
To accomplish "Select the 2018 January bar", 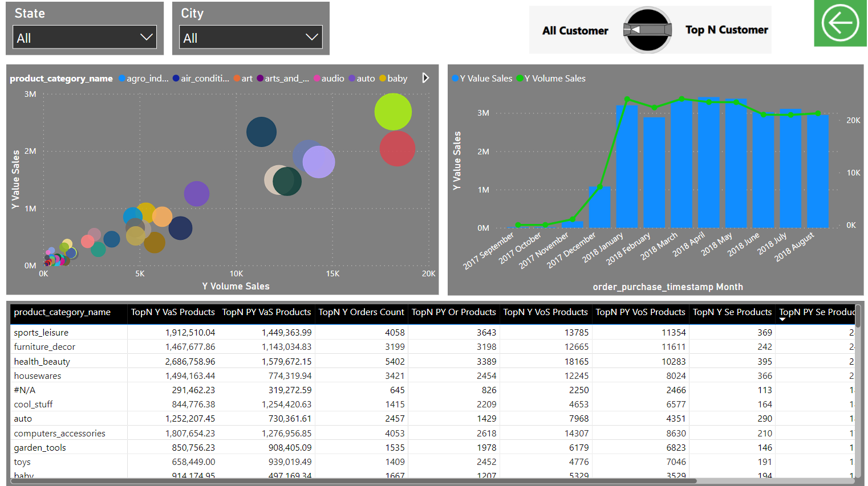I will (627, 166).
